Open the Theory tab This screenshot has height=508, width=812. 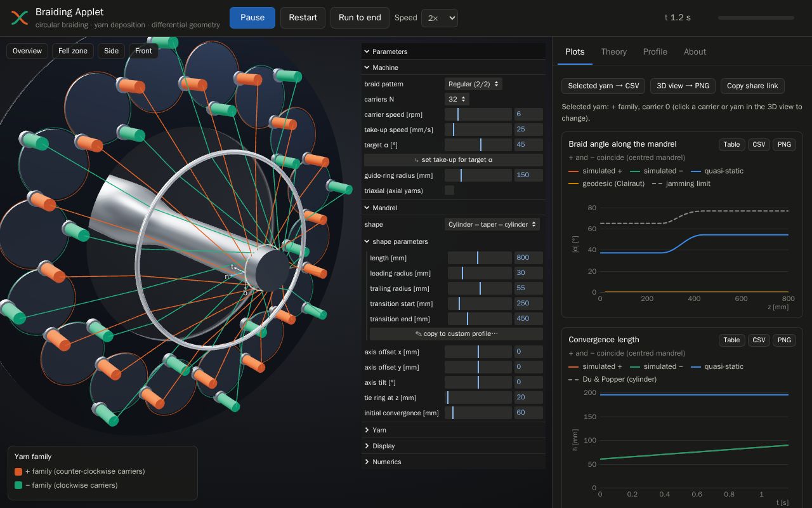[x=613, y=52]
